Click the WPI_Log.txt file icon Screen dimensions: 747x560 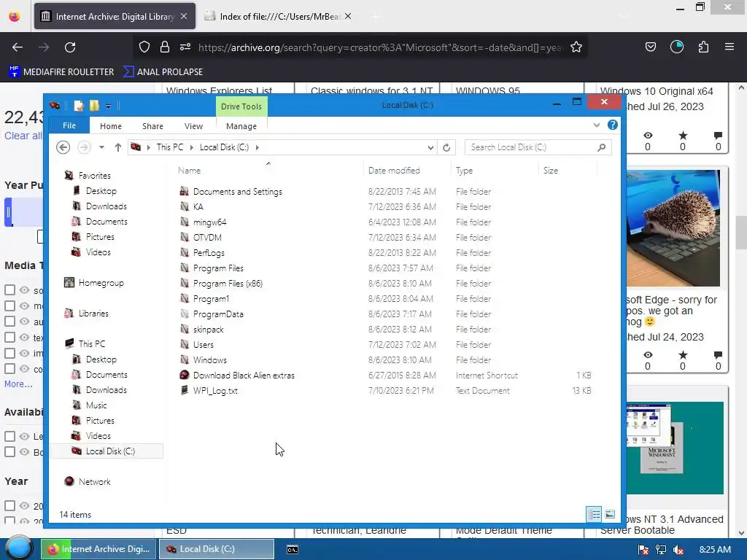(x=185, y=391)
